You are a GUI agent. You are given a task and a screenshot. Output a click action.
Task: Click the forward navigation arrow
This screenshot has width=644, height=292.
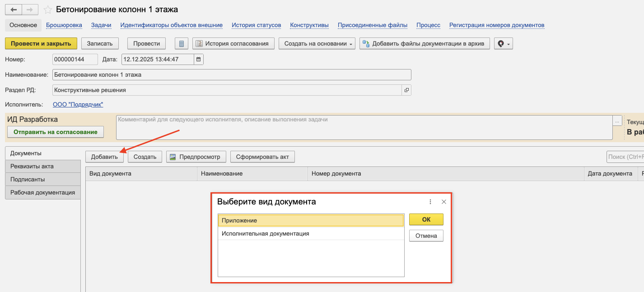tap(30, 9)
